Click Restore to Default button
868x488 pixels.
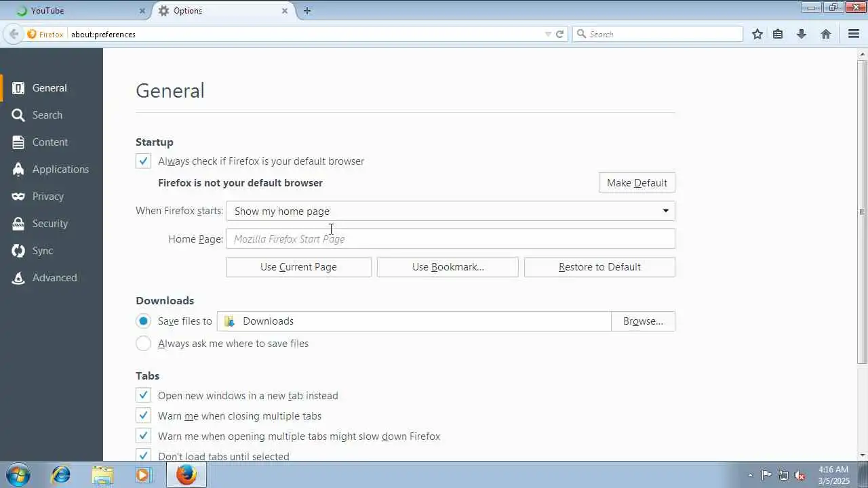[599, 267]
